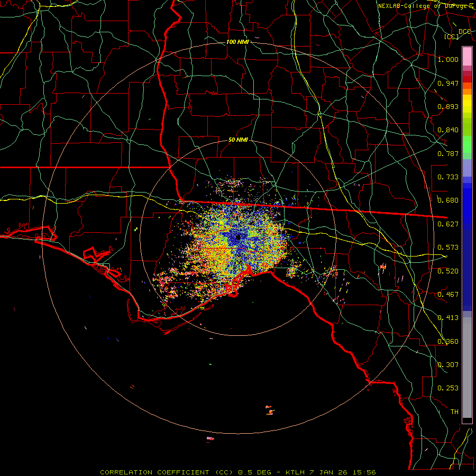Select the 0.520 scale value
The height and width of the screenshot is (476, 476).
[448, 271]
